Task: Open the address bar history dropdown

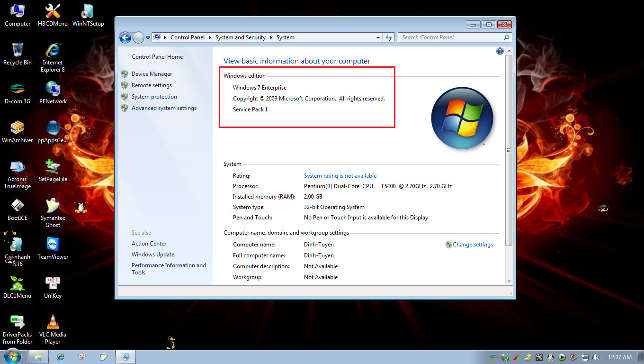Action: (x=378, y=37)
